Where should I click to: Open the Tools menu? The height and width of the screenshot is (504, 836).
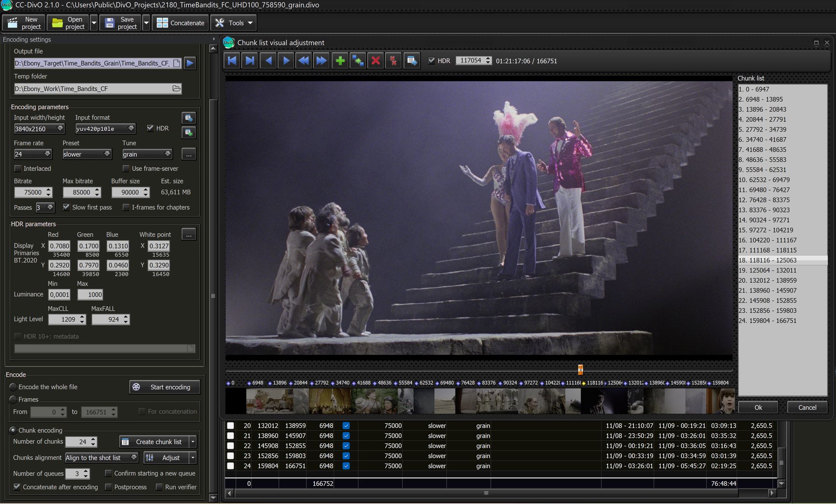[234, 23]
